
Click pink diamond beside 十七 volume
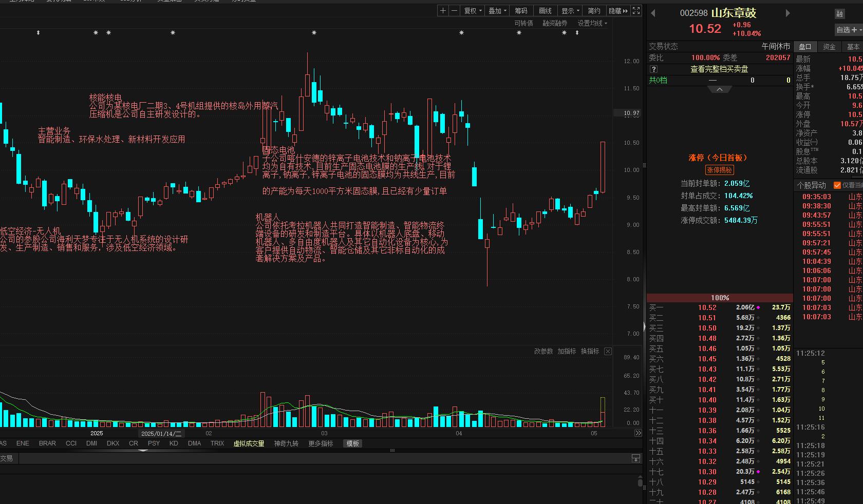click(x=758, y=472)
